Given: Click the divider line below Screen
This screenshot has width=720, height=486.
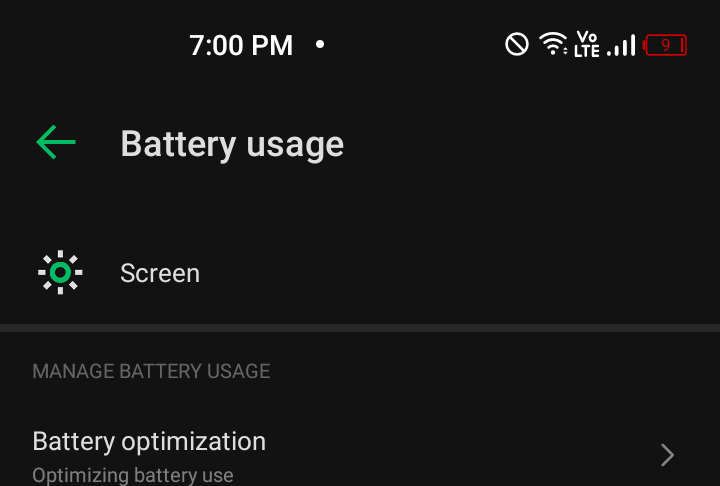Looking at the screenshot, I should (x=360, y=328).
